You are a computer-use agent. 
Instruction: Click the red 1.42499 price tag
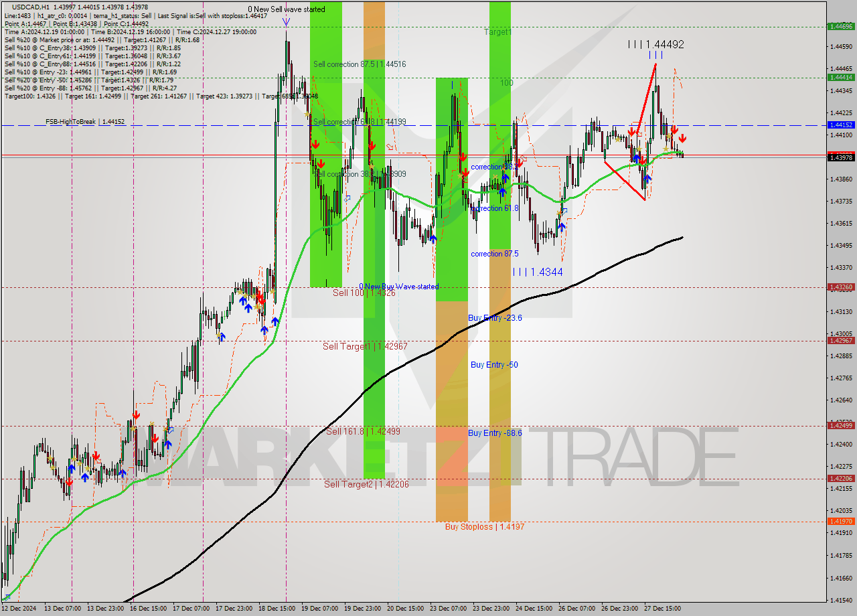(x=841, y=425)
